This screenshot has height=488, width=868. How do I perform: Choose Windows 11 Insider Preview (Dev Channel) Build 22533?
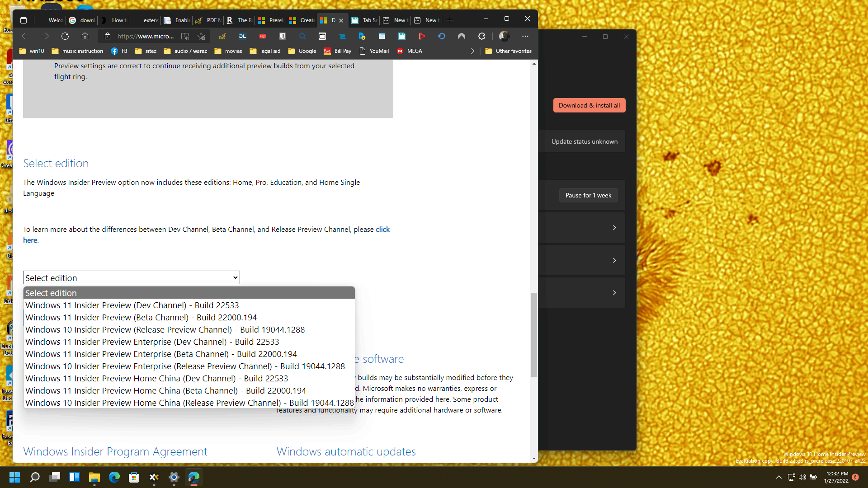pos(189,305)
